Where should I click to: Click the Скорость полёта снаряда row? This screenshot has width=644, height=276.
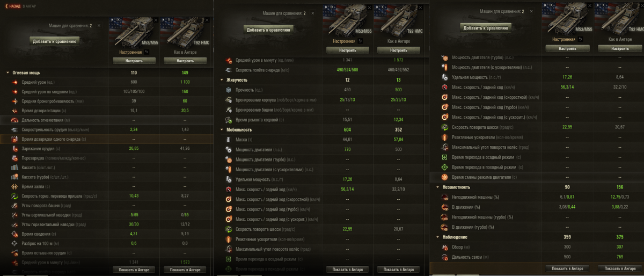pyautogui.click(x=322, y=70)
